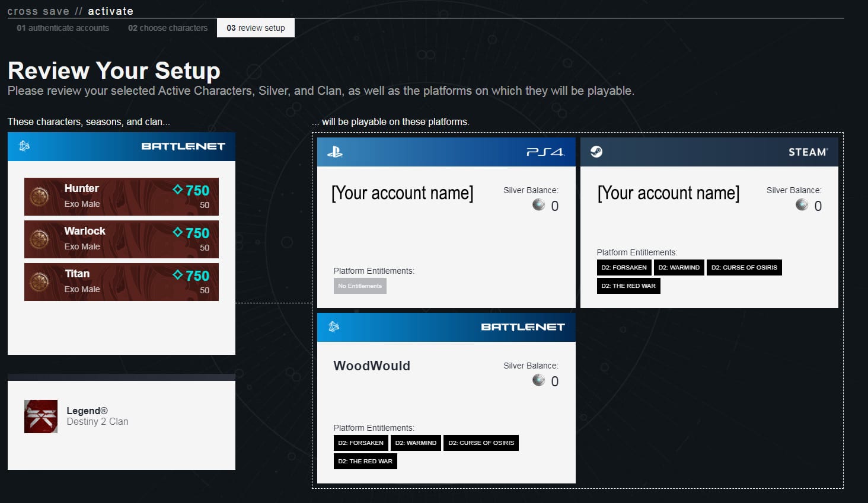This screenshot has height=503, width=868.
Task: Click the Review Your Setup heading
Action: pos(114,71)
